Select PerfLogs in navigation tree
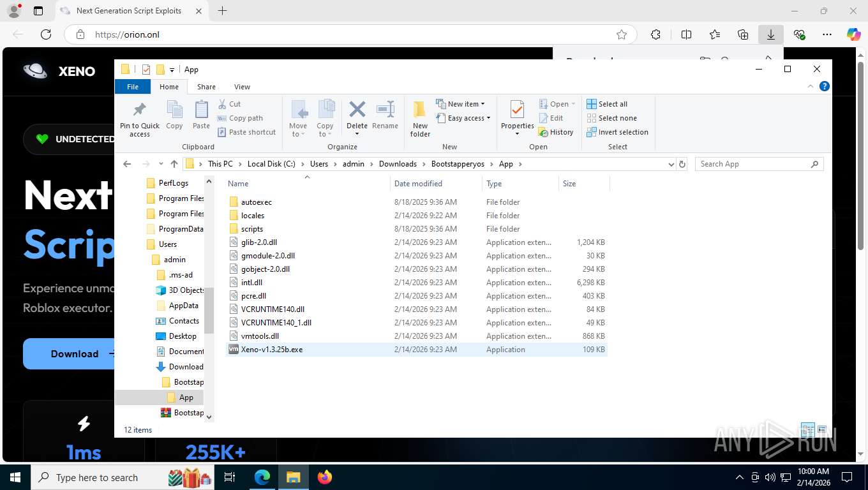This screenshot has width=868, height=490. 173,183
